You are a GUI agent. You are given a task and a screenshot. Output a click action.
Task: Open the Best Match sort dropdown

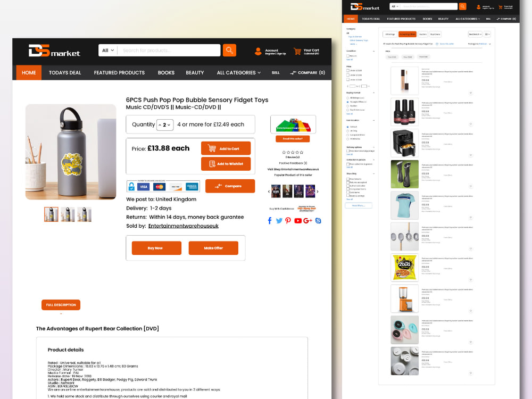tap(475, 34)
